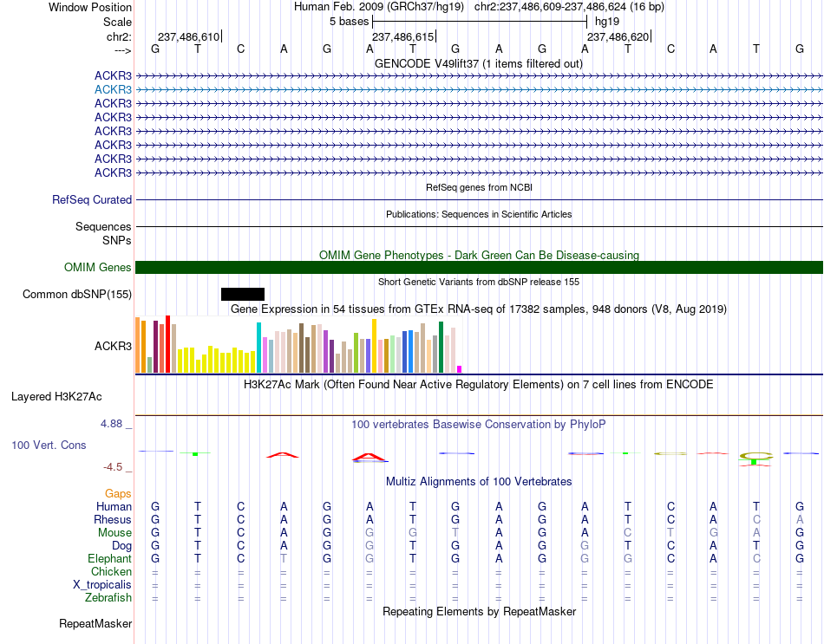The height and width of the screenshot is (644, 824).
Task: Open the GENCODE V49lift37 track title
Action: [x=479, y=63]
